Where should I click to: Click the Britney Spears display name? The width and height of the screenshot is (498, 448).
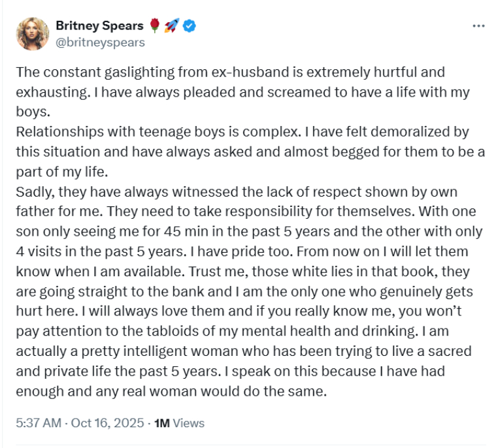[99, 26]
